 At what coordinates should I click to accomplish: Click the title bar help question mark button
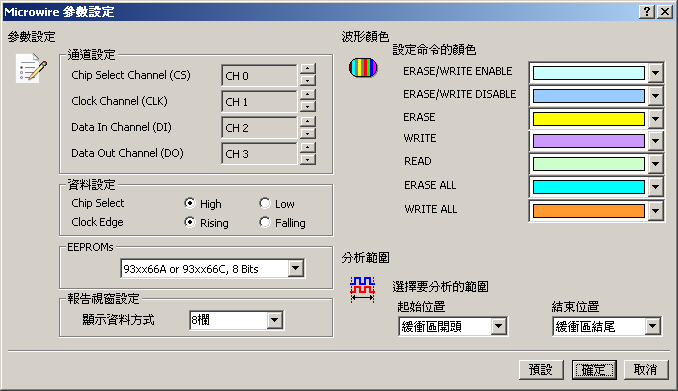[646, 12]
